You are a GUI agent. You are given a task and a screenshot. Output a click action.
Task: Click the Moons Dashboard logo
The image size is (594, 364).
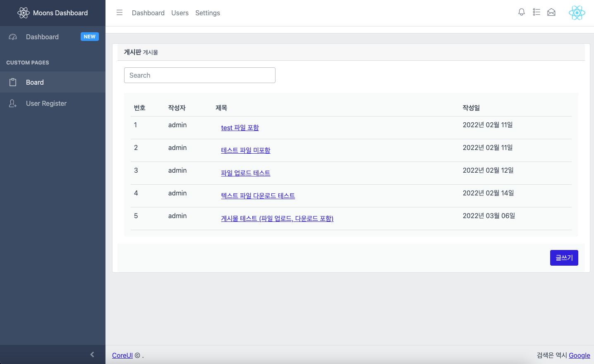(x=53, y=12)
